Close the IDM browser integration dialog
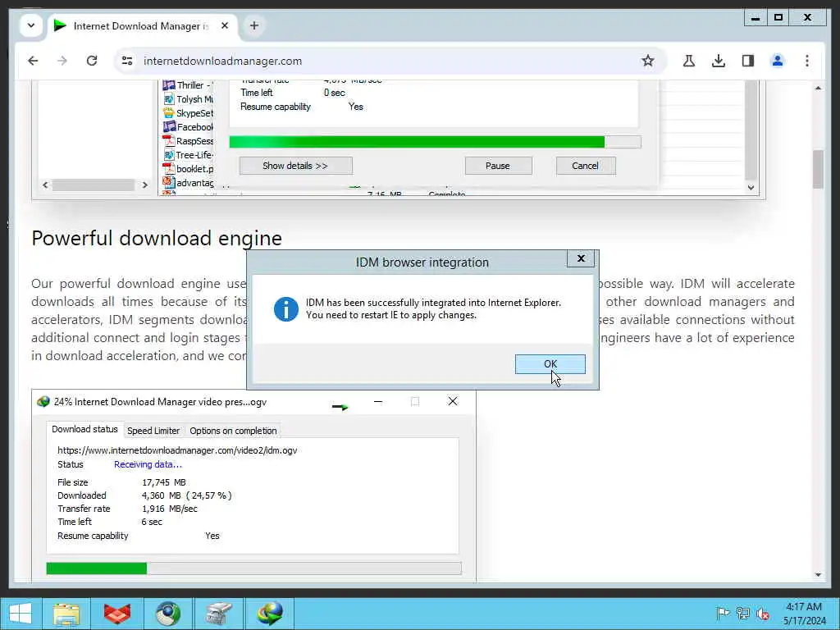The image size is (840, 630). tap(581, 258)
